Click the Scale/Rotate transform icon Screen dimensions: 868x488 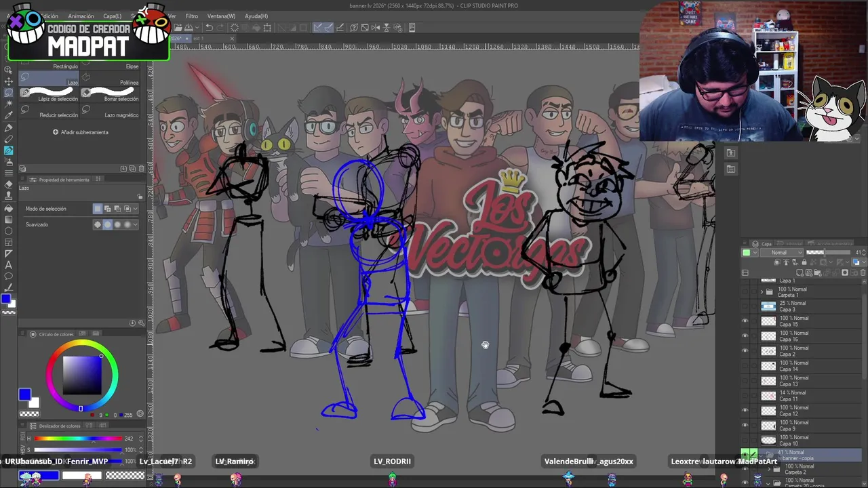click(x=267, y=28)
